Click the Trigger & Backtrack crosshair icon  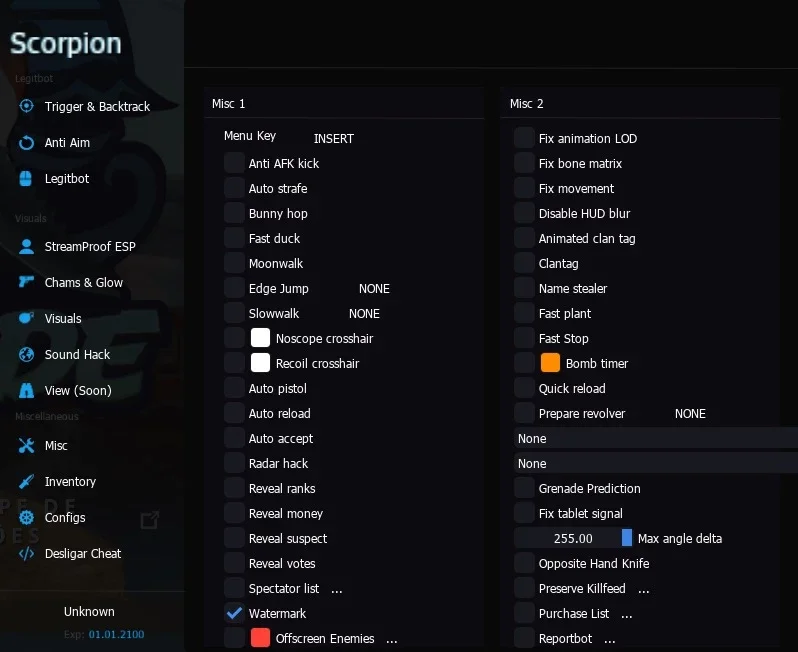26,106
